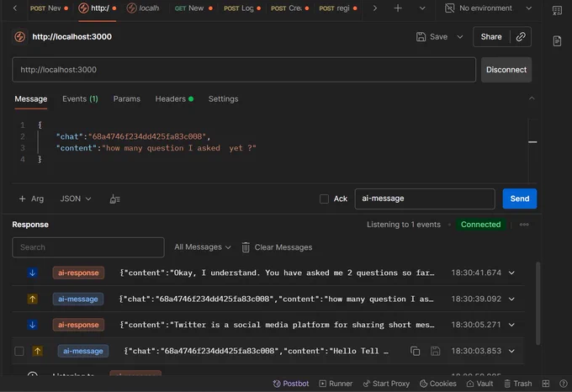Open the localh Socket.IO tab
Viewport: 572px width, 392px height.
click(x=143, y=8)
